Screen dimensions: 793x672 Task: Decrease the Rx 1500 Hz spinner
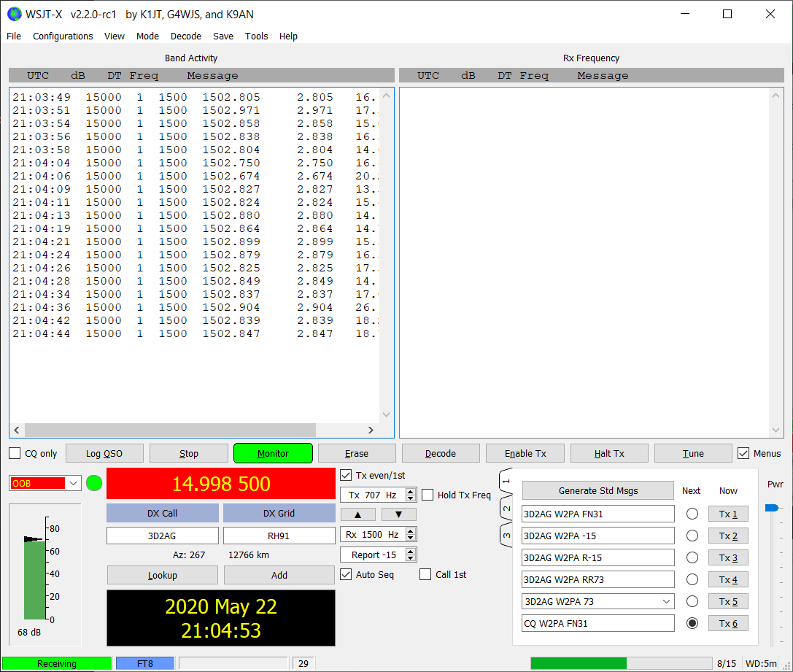(411, 538)
